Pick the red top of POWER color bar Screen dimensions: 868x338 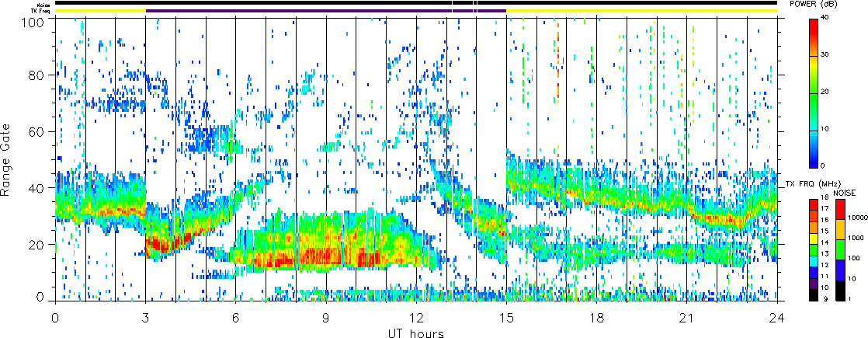(x=813, y=28)
